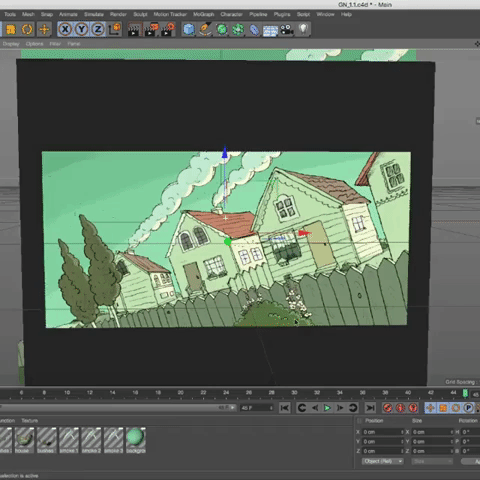Screen dimensions: 480x480
Task: Open the disabled Size dropdown
Action: (432, 461)
